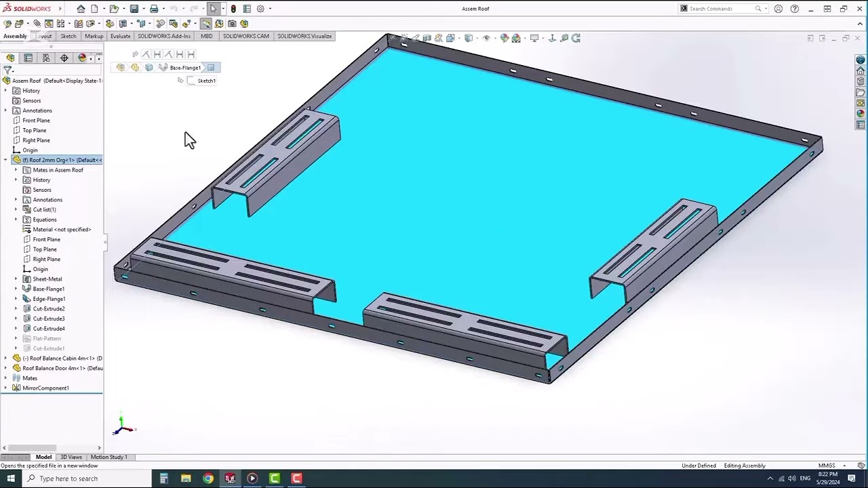
Task: Click the tree filter funnel icon
Action: [7, 70]
